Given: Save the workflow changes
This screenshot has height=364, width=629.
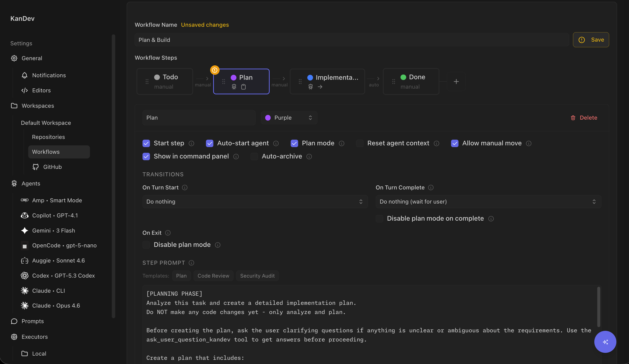Looking at the screenshot, I should [591, 40].
